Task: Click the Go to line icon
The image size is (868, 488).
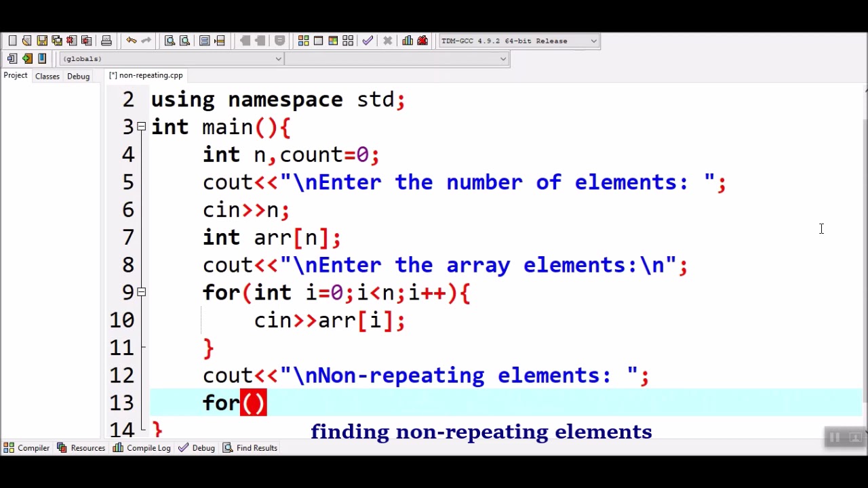Action: [x=220, y=41]
